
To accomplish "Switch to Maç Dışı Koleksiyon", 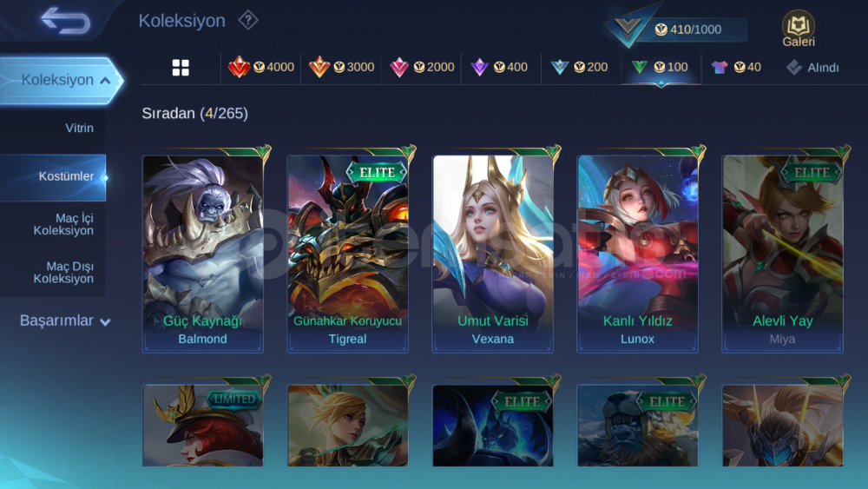I will pyautogui.click(x=63, y=273).
